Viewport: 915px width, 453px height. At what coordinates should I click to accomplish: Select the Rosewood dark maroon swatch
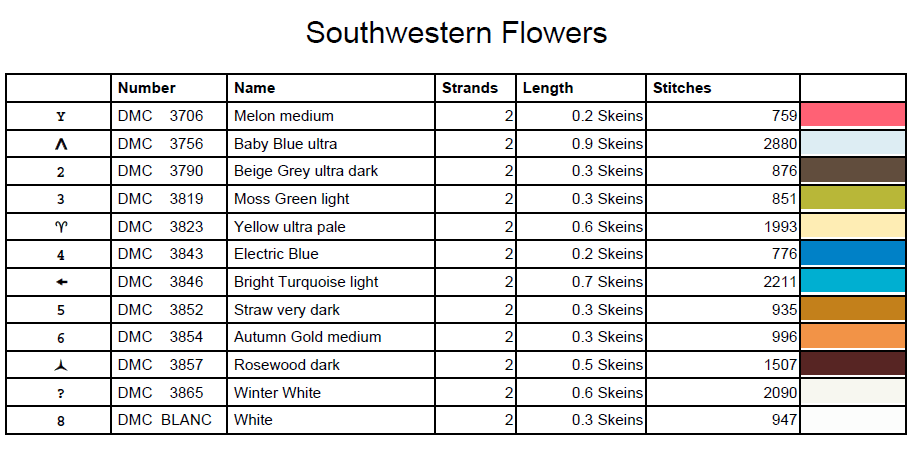pyautogui.click(x=853, y=364)
